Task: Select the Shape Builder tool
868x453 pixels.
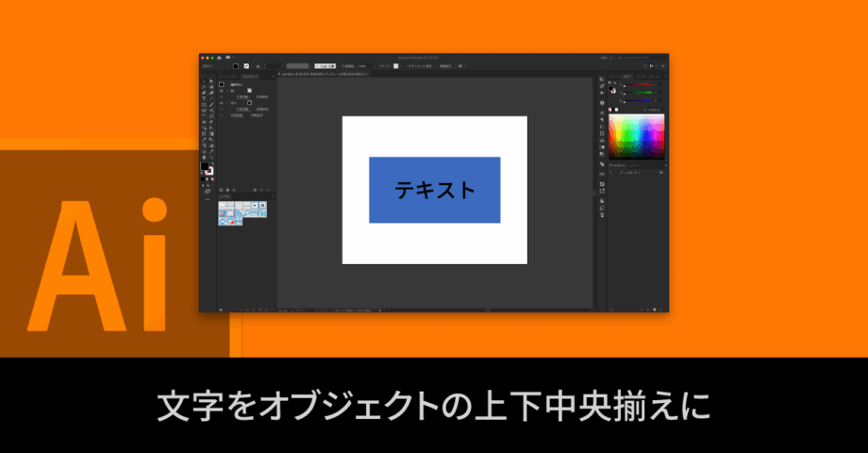Action: [204, 128]
